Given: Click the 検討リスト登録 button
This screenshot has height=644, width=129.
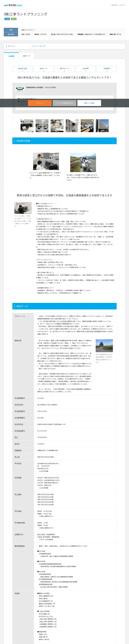Looking at the screenshot, I should pos(89,103).
